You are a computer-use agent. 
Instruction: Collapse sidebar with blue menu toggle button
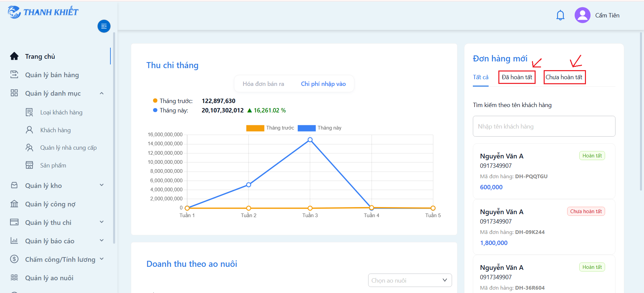click(104, 26)
